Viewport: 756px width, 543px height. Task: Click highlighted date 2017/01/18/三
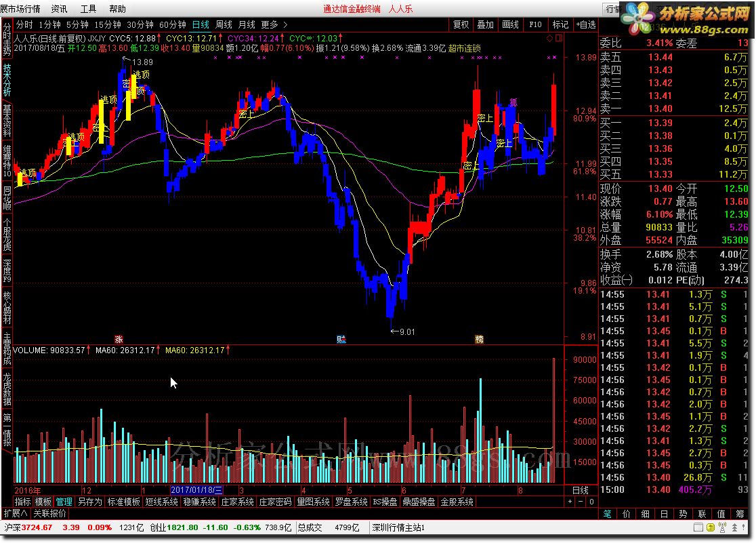tap(196, 490)
